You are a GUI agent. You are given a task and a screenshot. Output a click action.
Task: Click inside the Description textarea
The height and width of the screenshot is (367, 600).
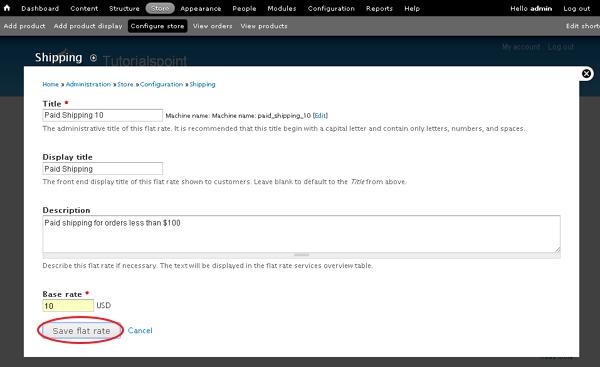(302, 234)
